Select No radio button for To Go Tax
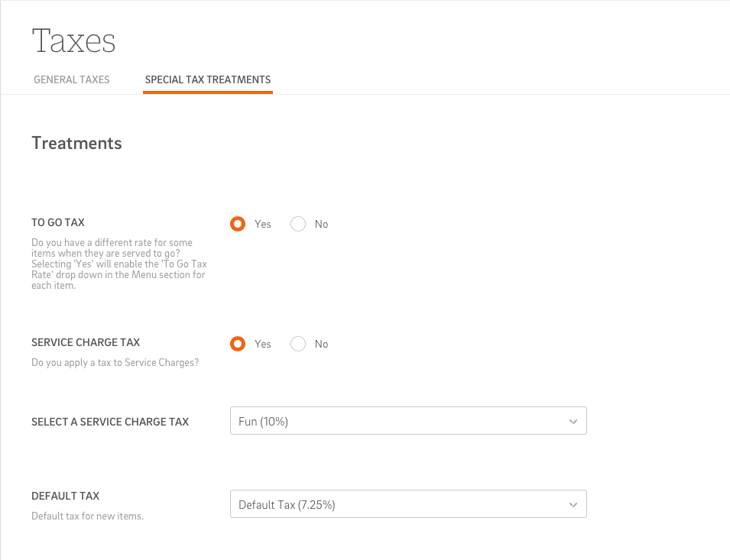The image size is (730, 560). [x=298, y=224]
